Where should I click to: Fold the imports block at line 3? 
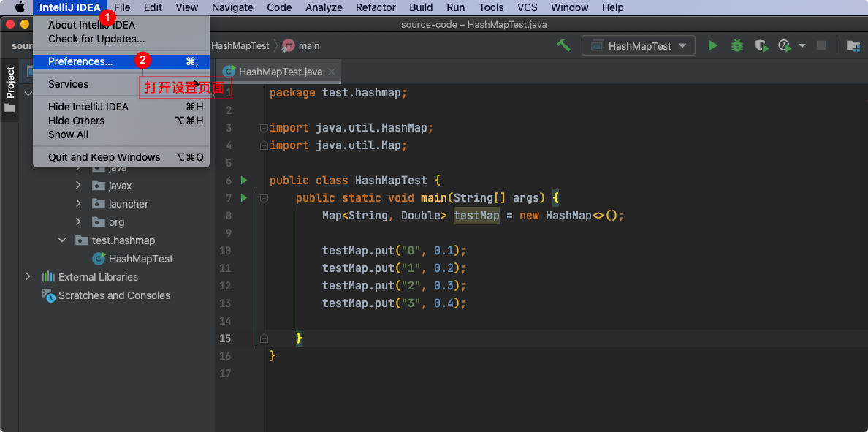[x=264, y=128]
